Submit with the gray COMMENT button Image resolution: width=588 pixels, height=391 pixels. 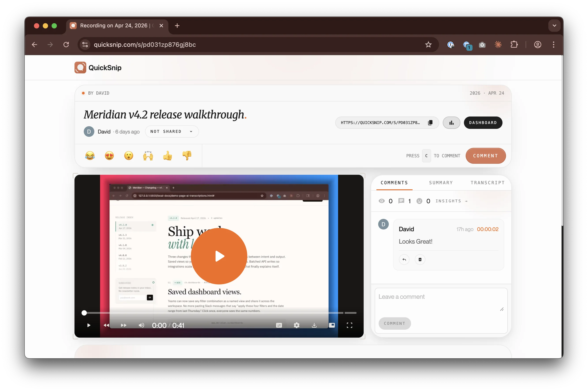[394, 323]
